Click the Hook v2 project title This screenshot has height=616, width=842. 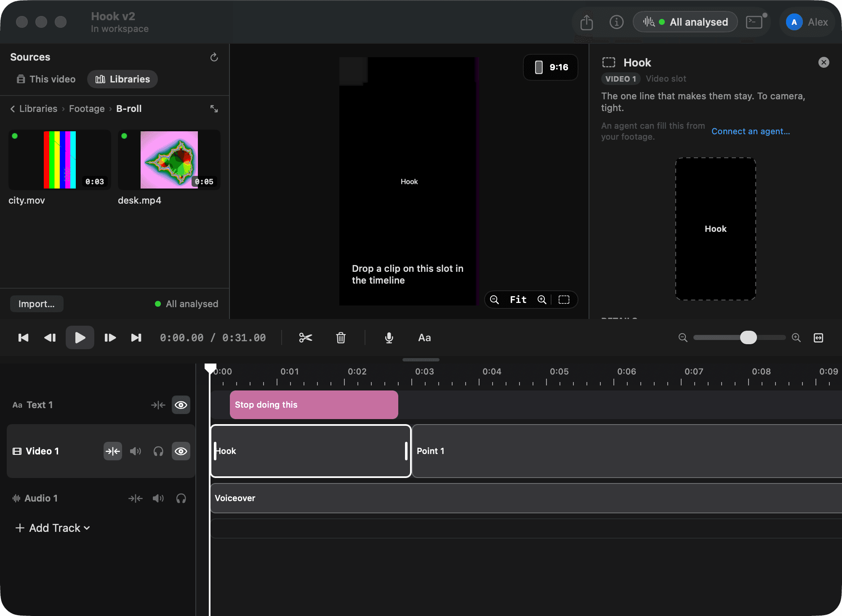point(113,16)
